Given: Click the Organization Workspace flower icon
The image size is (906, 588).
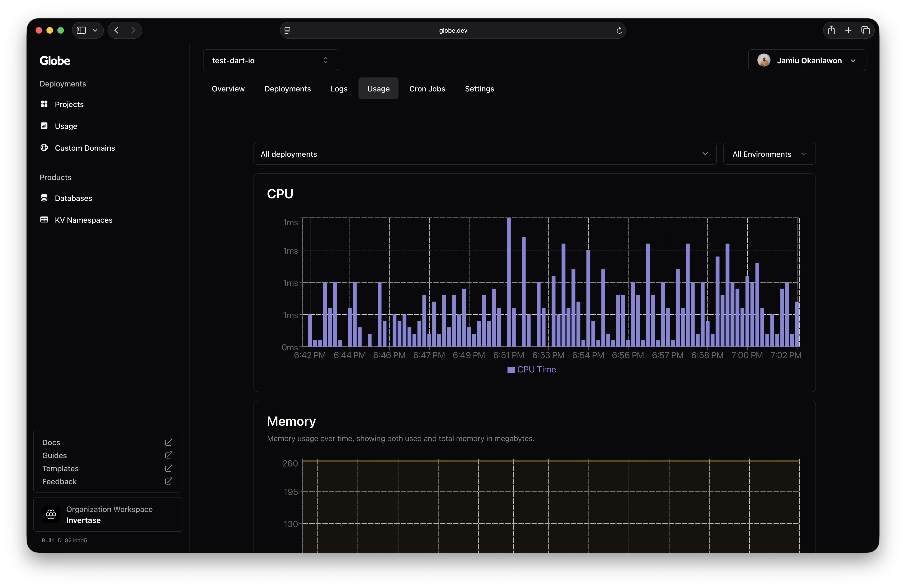Looking at the screenshot, I should pyautogui.click(x=51, y=515).
